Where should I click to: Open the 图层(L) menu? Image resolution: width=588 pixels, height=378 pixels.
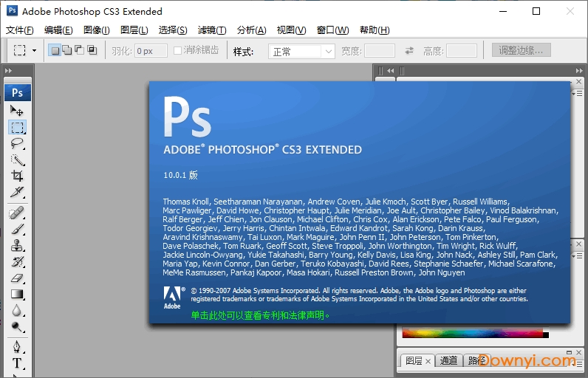[134, 30]
